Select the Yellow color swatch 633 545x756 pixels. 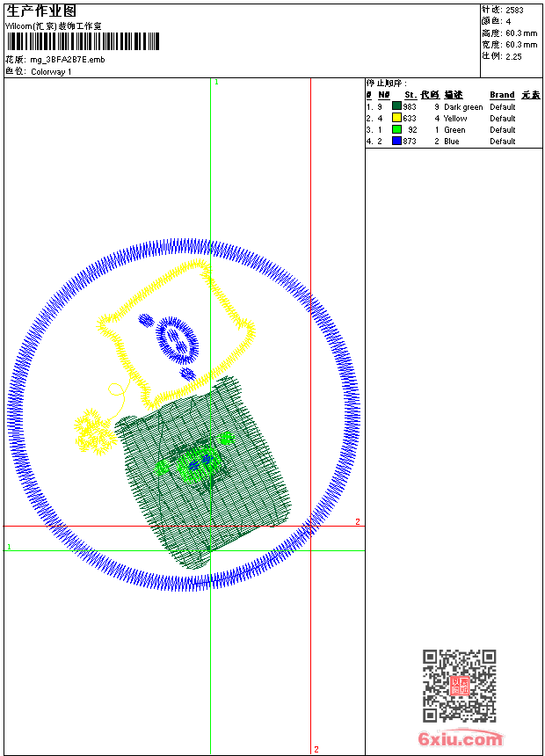[x=396, y=118]
